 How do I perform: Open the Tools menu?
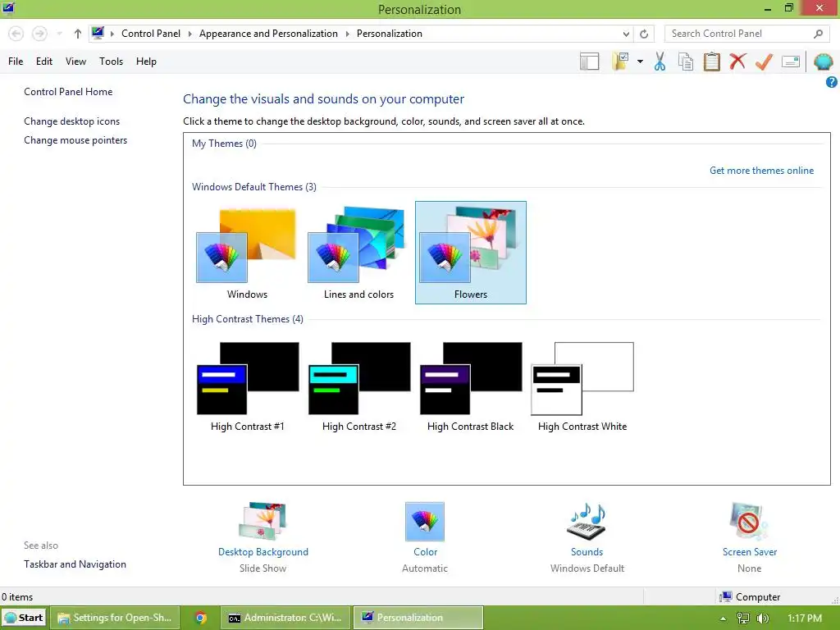111,61
